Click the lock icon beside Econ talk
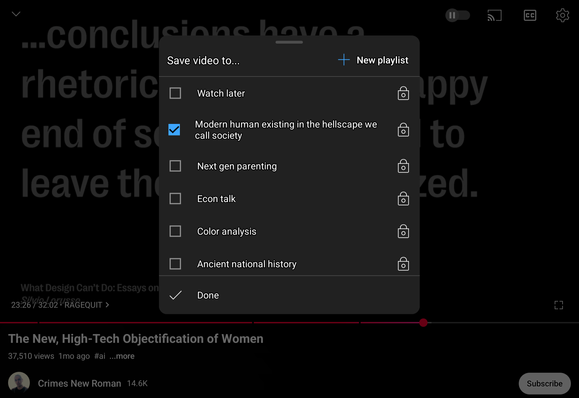The height and width of the screenshot is (398, 579). click(x=403, y=199)
